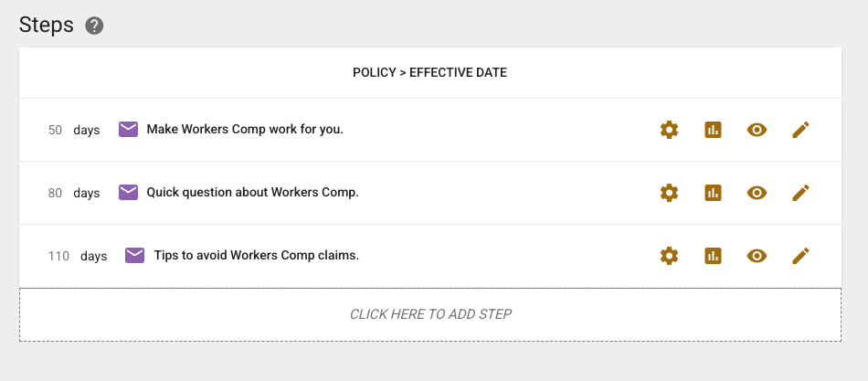Open the Make Workers Comp work for you step
Image resolution: width=868 pixels, height=381 pixels.
pos(245,130)
